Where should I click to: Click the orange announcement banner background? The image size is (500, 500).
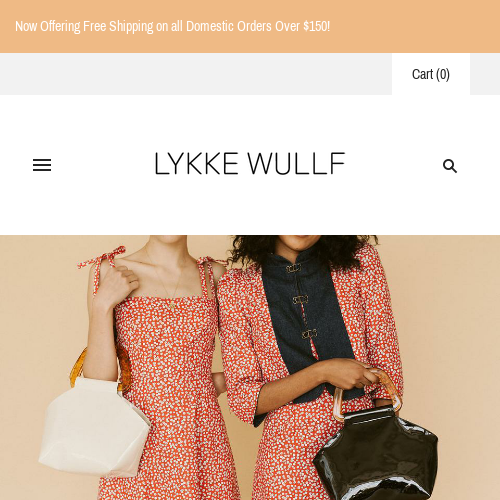417,26
